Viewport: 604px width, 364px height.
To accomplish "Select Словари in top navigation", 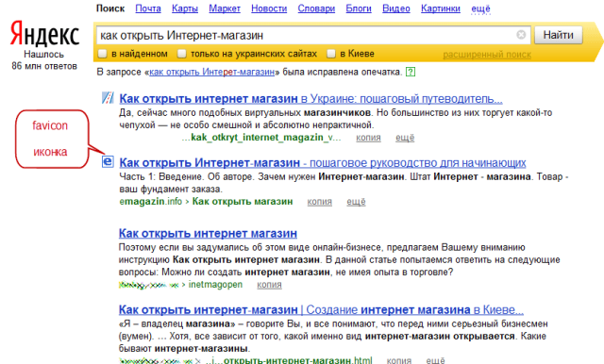I will (316, 8).
